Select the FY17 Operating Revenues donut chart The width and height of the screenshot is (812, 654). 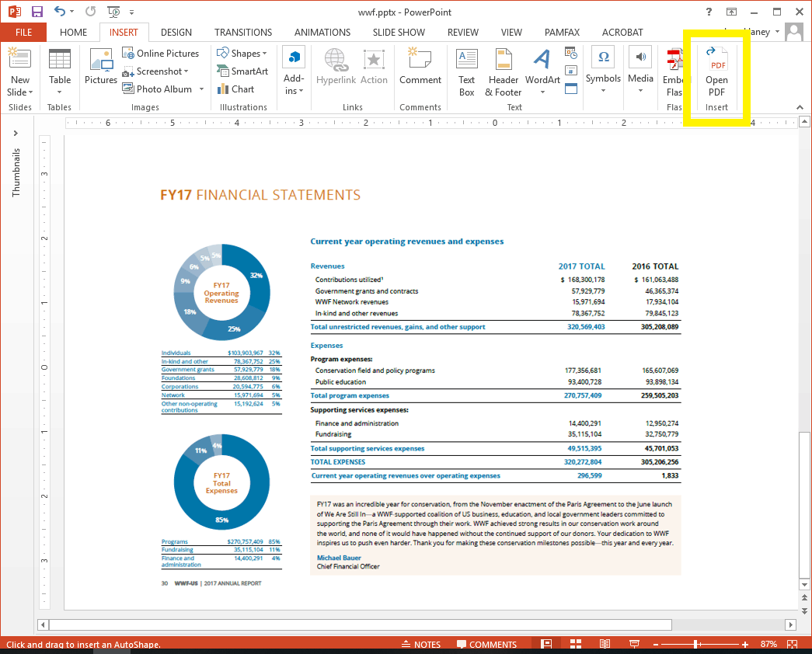[x=221, y=292]
